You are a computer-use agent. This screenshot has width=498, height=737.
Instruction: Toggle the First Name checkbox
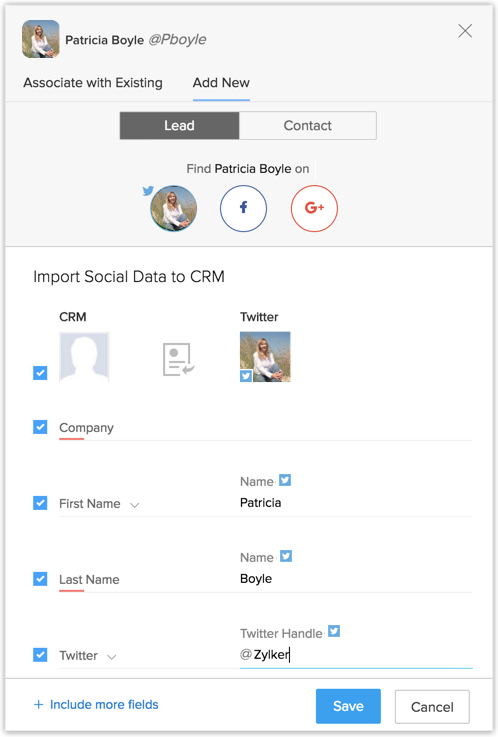(x=40, y=503)
